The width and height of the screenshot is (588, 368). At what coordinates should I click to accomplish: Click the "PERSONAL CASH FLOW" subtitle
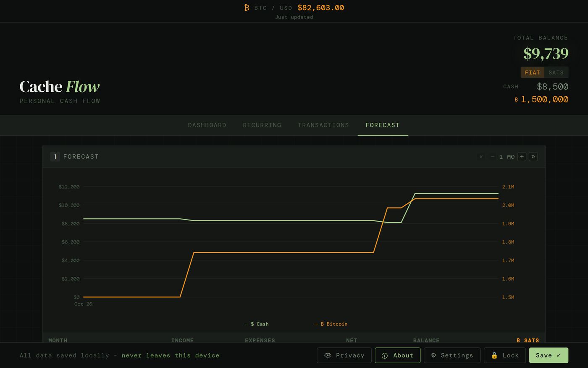click(x=60, y=101)
